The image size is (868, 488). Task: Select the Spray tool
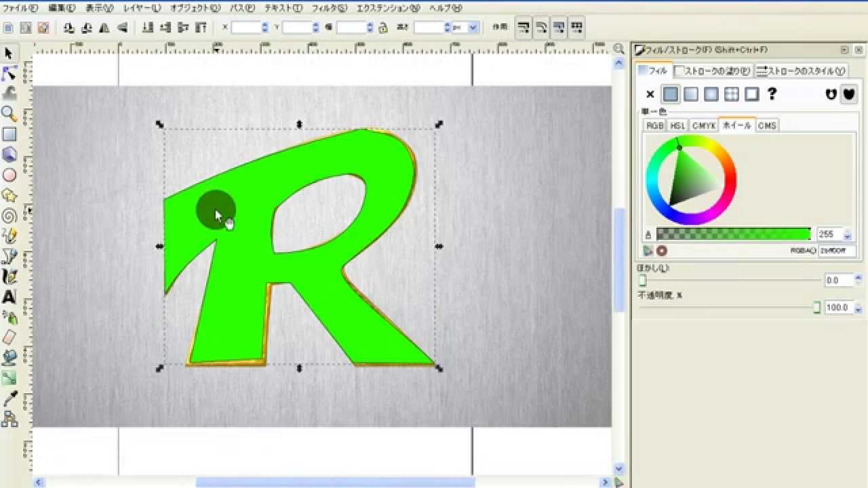coord(9,317)
